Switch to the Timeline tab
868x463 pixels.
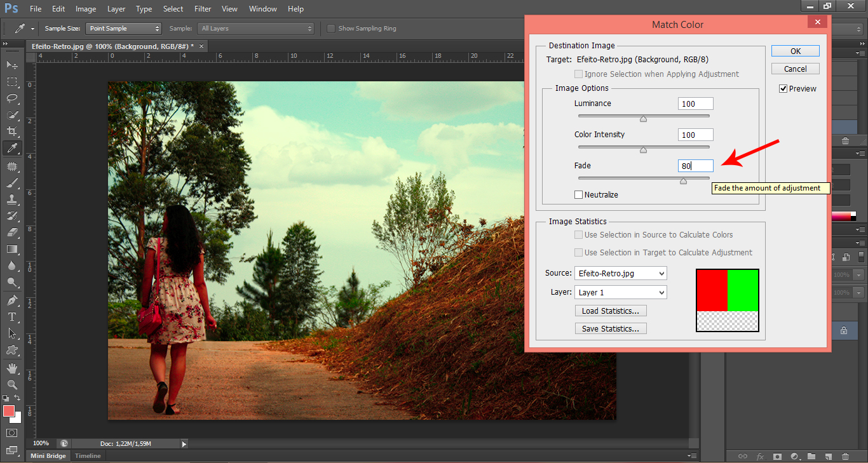pos(88,455)
